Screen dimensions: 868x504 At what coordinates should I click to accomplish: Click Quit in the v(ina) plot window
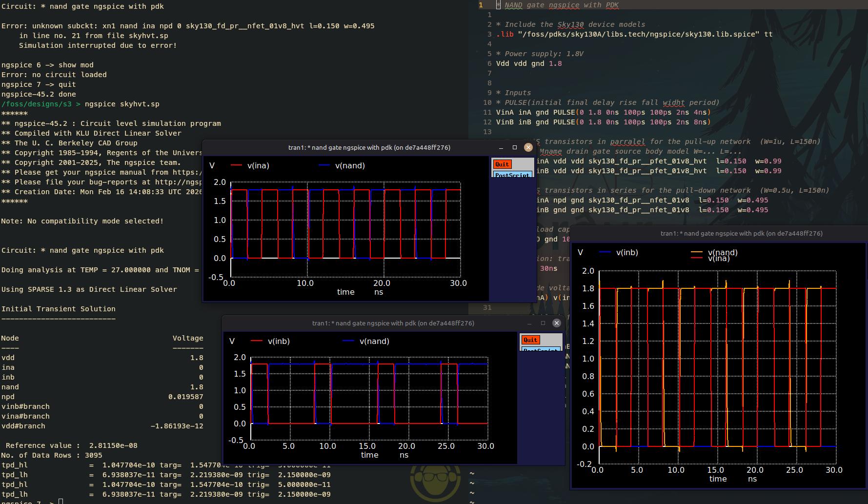point(502,164)
